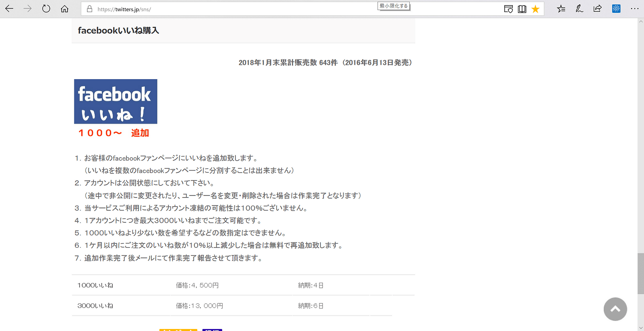Click the page vertical scrollbar thumb
Screen dimensions: 644x331
pyautogui.click(x=640, y=273)
